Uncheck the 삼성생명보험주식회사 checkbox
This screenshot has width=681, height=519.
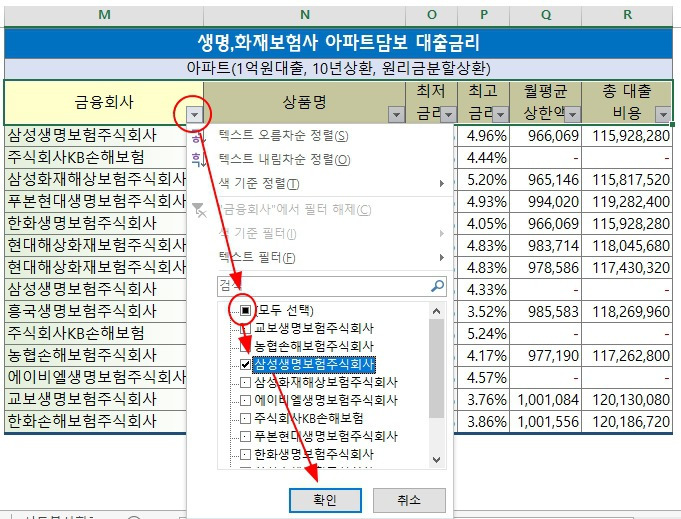tap(245, 364)
